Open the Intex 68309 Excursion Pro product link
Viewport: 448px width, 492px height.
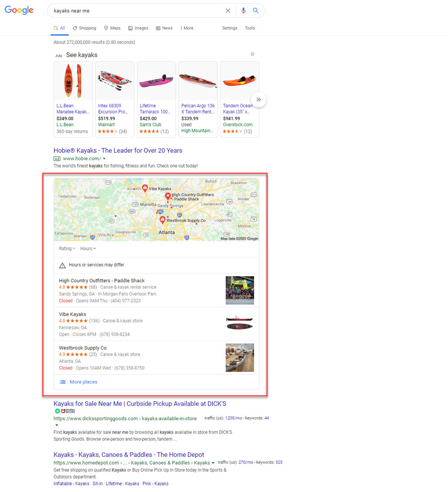tap(113, 109)
